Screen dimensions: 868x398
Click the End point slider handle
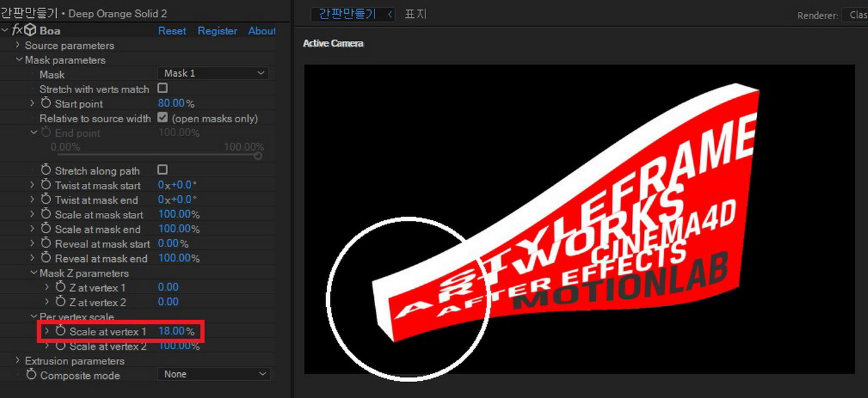pyautogui.click(x=258, y=156)
